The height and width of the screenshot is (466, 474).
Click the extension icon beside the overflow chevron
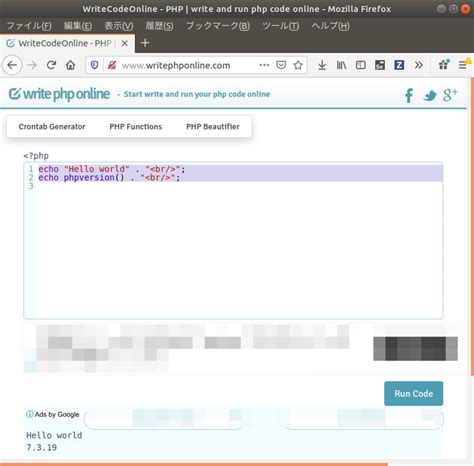444,64
